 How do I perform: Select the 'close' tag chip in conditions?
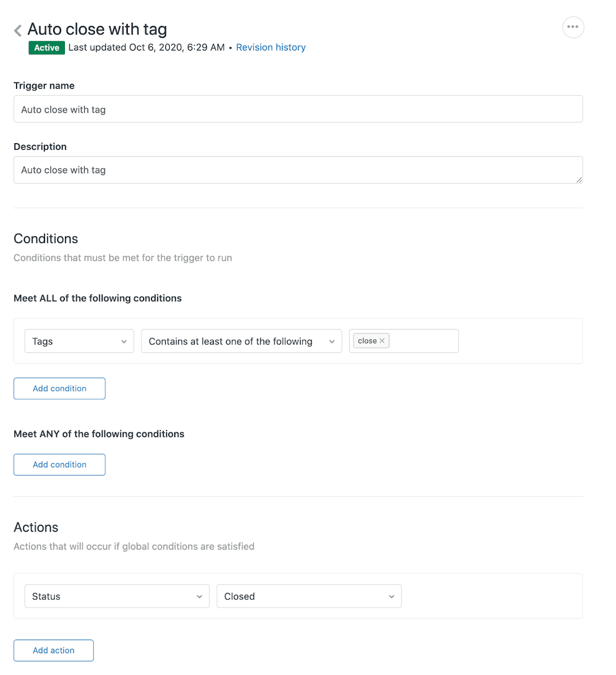[367, 341]
